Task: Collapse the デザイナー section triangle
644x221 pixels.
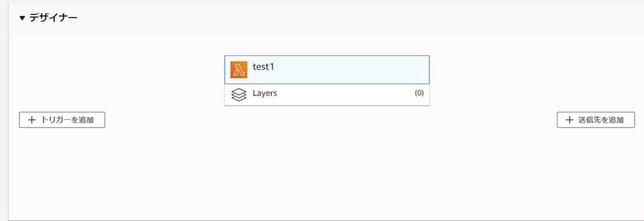Action: [x=22, y=18]
